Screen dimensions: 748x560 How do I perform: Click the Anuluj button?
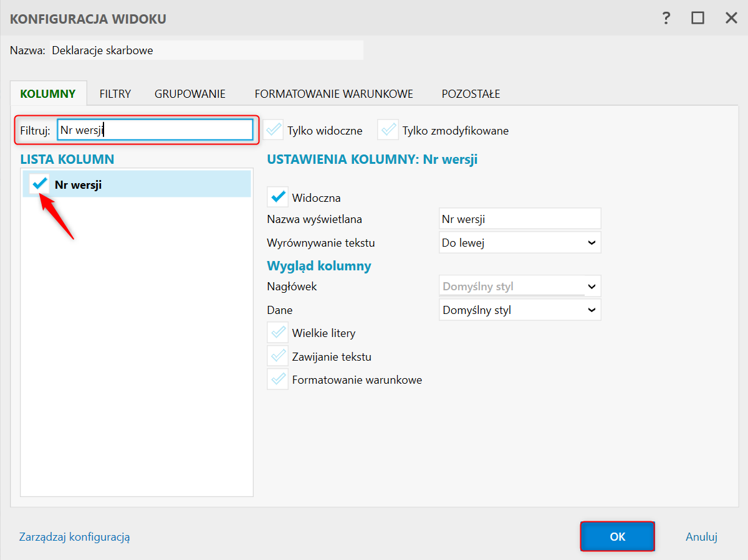701,537
